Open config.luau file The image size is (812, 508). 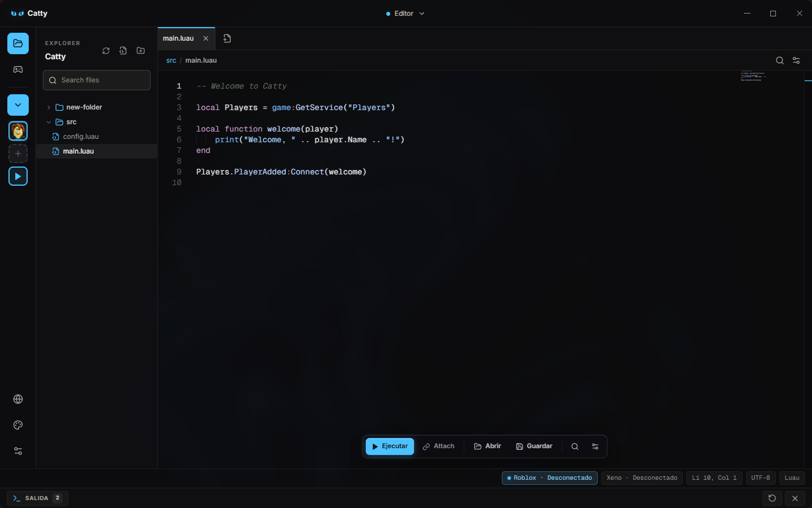(96, 137)
